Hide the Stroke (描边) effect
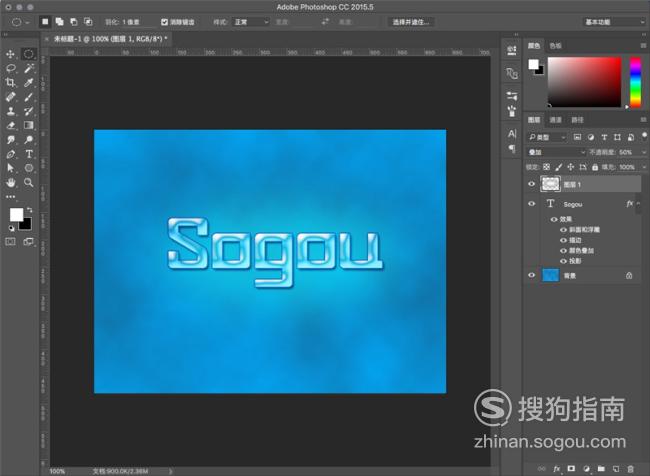Viewport: 650px width, 476px height. click(x=563, y=240)
